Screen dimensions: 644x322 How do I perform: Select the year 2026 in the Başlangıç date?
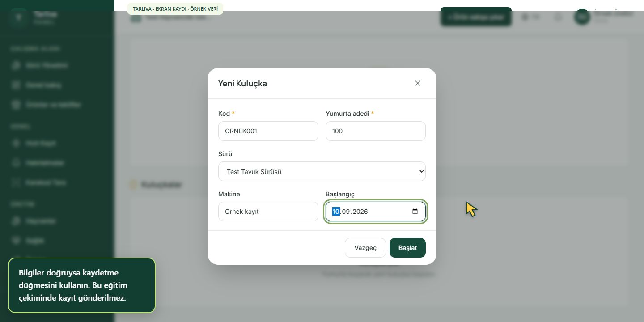(x=360, y=212)
